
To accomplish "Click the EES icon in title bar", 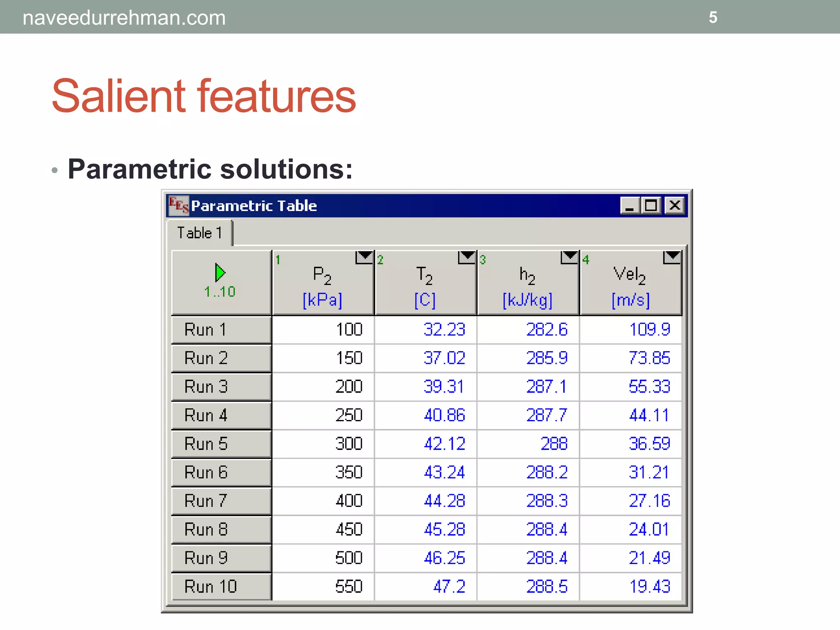I will [179, 205].
